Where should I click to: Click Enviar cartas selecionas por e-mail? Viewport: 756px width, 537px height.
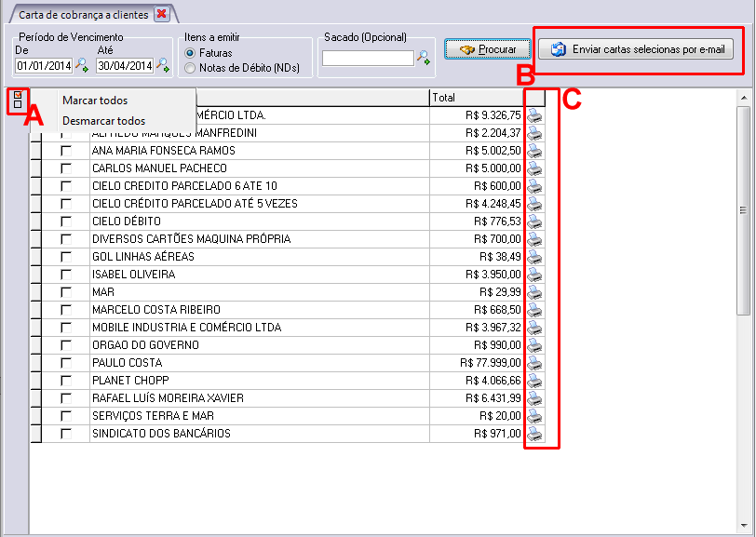636,49
